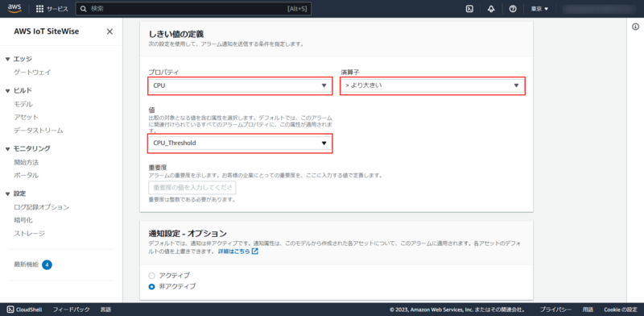Click the フィードバック link in the footer

click(71, 310)
